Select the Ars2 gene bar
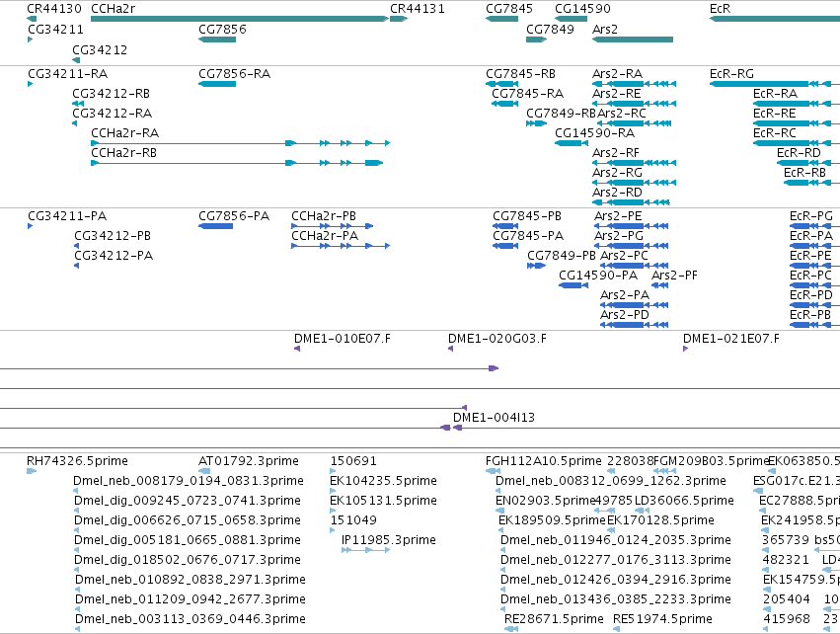 point(632,40)
